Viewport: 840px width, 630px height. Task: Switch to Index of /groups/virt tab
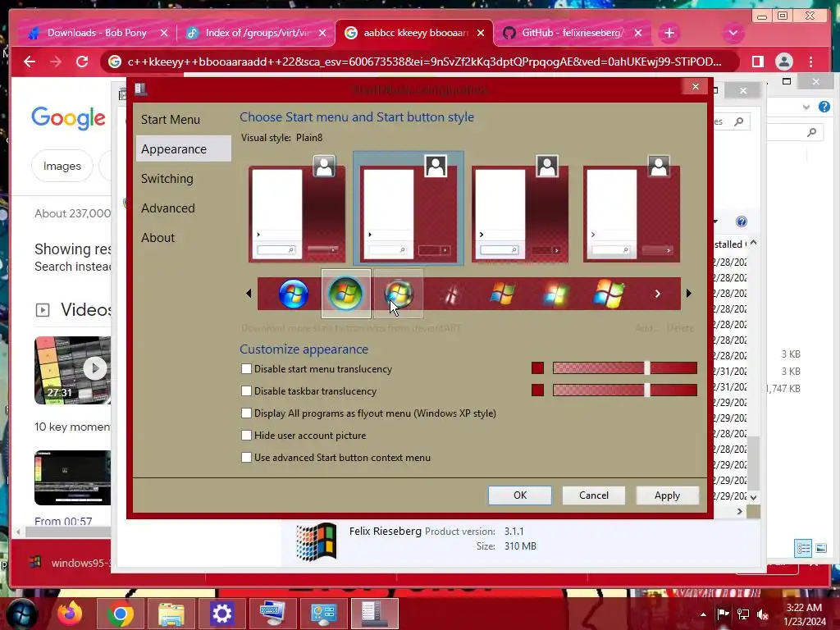(x=257, y=33)
